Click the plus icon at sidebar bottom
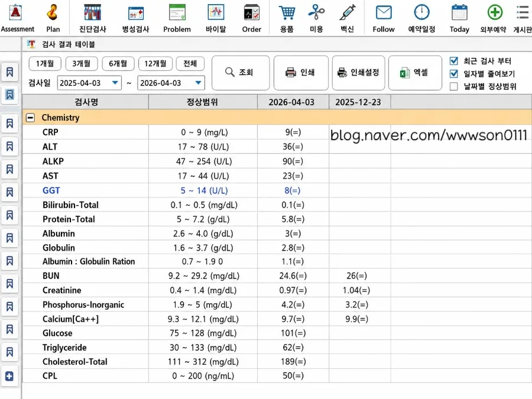 pyautogui.click(x=9, y=376)
